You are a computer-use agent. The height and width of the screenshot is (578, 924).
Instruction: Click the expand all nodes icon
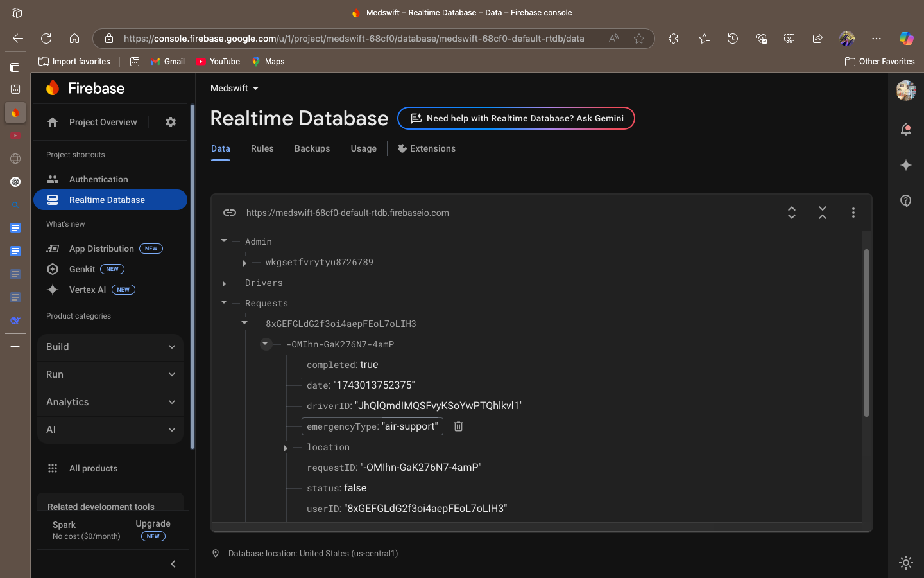792,213
